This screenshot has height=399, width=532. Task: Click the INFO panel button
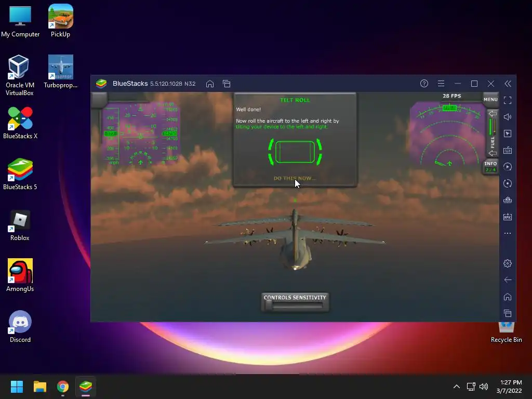pos(490,167)
